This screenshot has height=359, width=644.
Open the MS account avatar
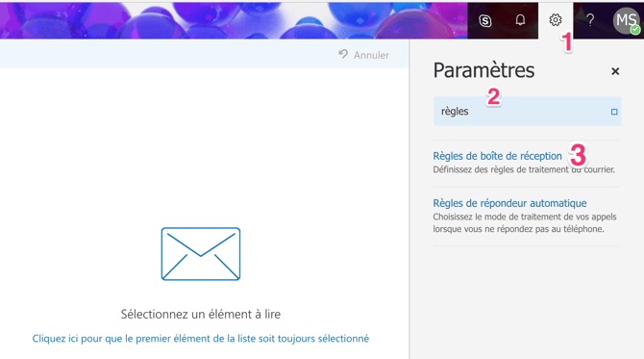tap(627, 20)
